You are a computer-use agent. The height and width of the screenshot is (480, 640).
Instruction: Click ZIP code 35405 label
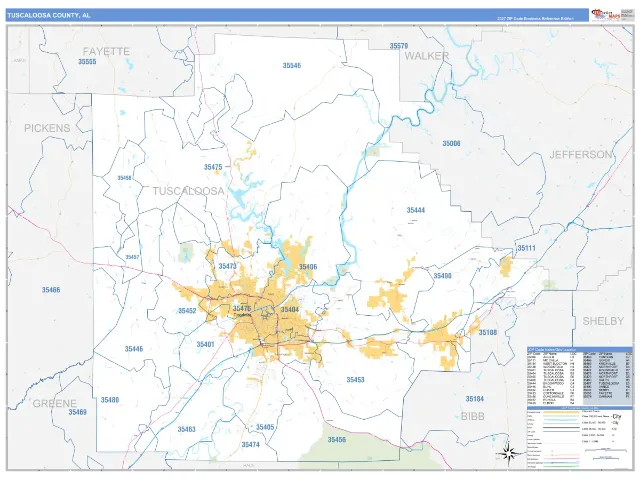[265, 427]
